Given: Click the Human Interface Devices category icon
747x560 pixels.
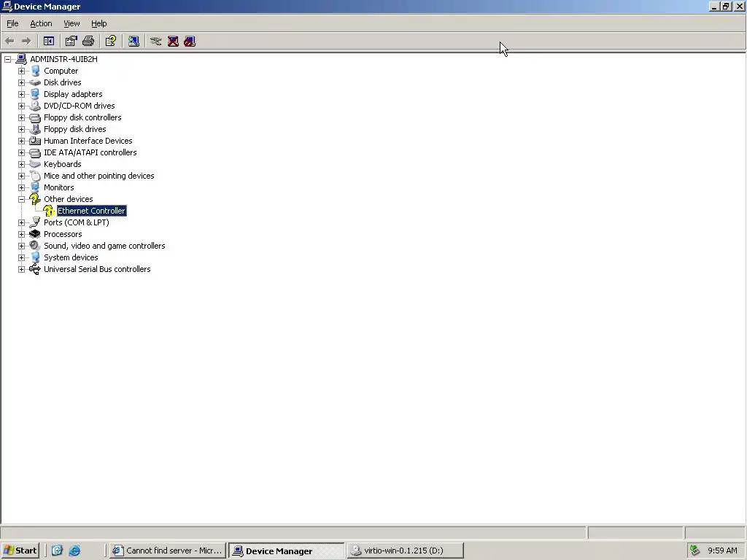Looking at the screenshot, I should [35, 141].
